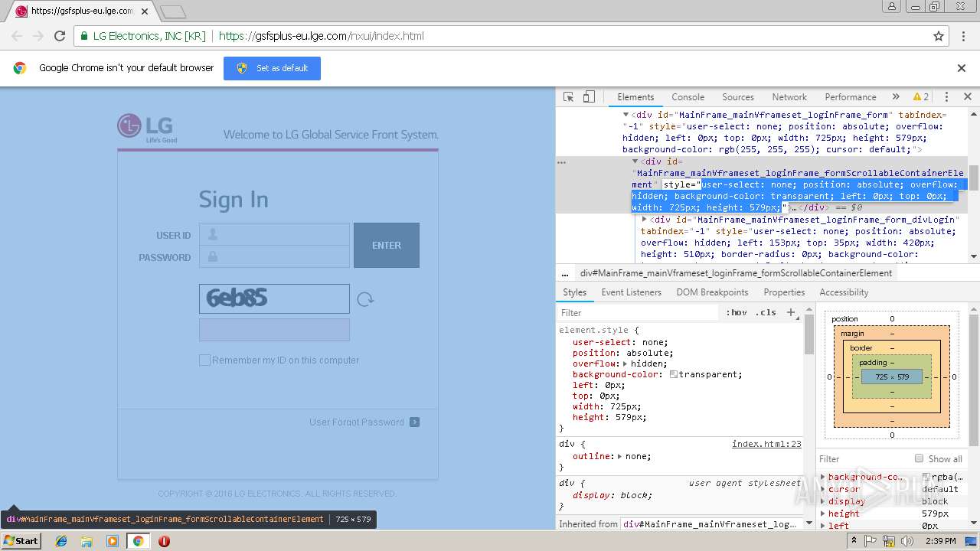Screen dimensions: 980x551
Task: Close the DevTools panel
Action: pyautogui.click(x=967, y=97)
